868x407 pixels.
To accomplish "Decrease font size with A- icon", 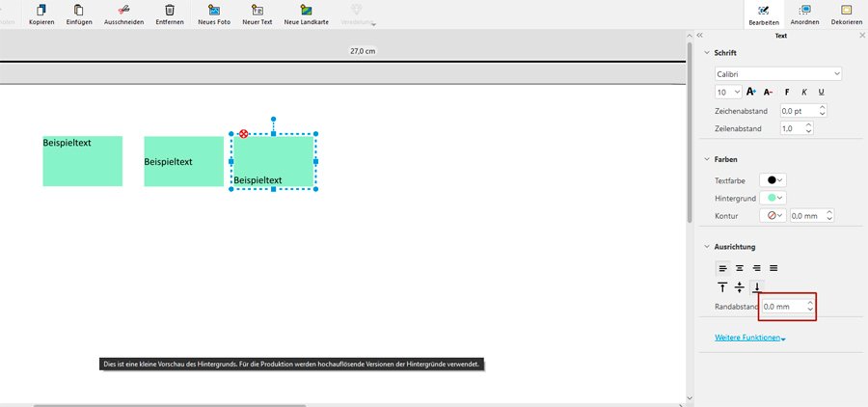I will [x=768, y=92].
